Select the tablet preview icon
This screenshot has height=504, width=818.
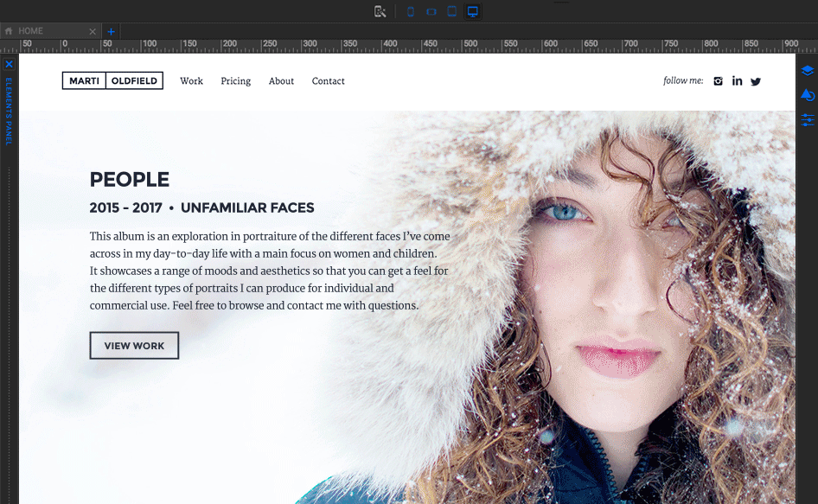click(x=451, y=11)
